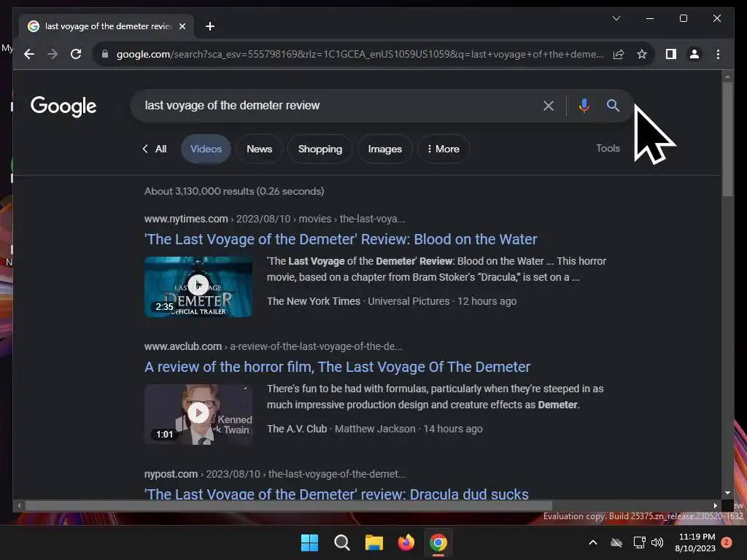Clear the search box text
747x560 pixels.
[549, 106]
